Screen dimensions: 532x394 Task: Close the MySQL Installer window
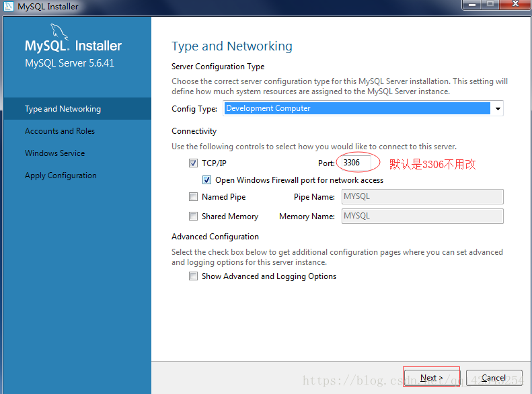pos(515,5)
